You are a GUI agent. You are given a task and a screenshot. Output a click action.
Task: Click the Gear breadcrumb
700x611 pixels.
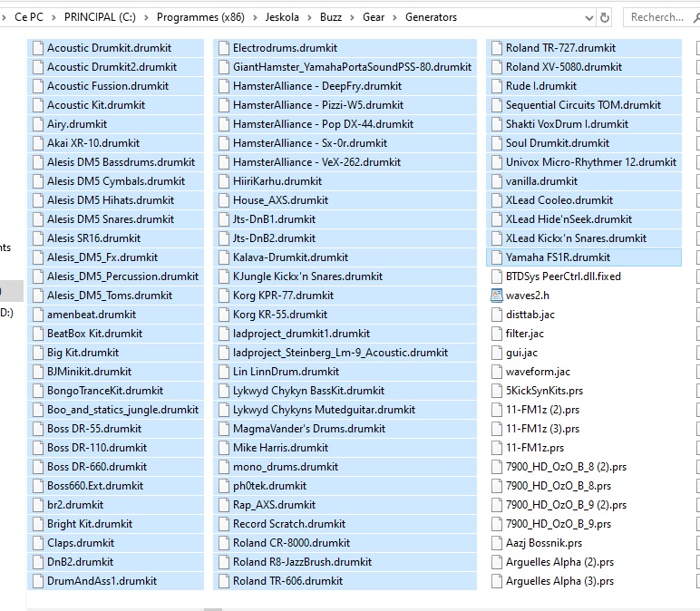click(x=374, y=17)
